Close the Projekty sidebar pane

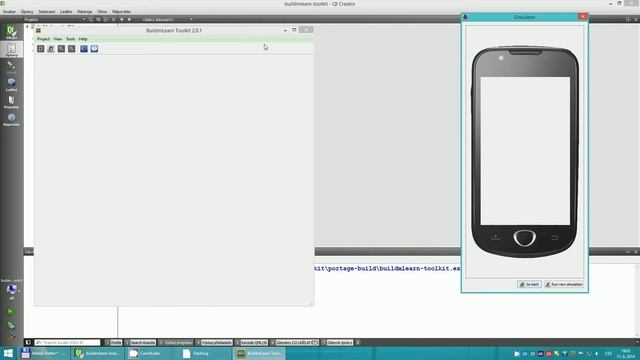point(114,19)
